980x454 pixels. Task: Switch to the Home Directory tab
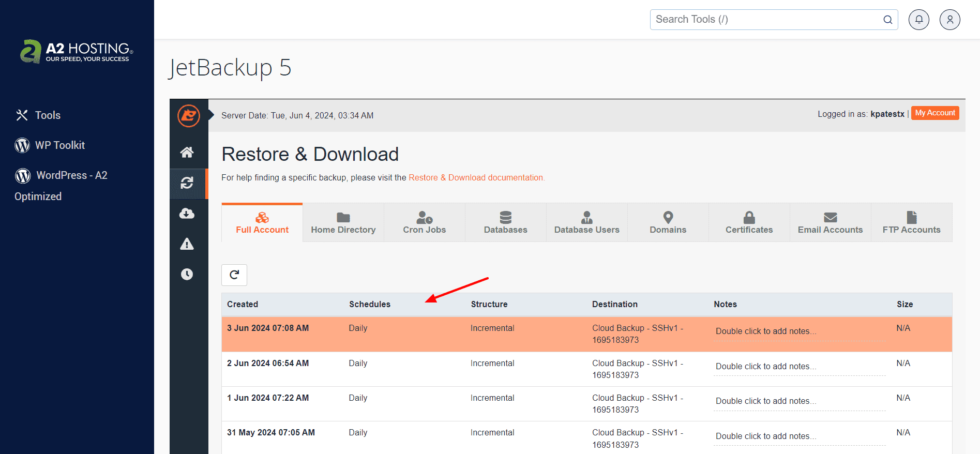point(343,223)
